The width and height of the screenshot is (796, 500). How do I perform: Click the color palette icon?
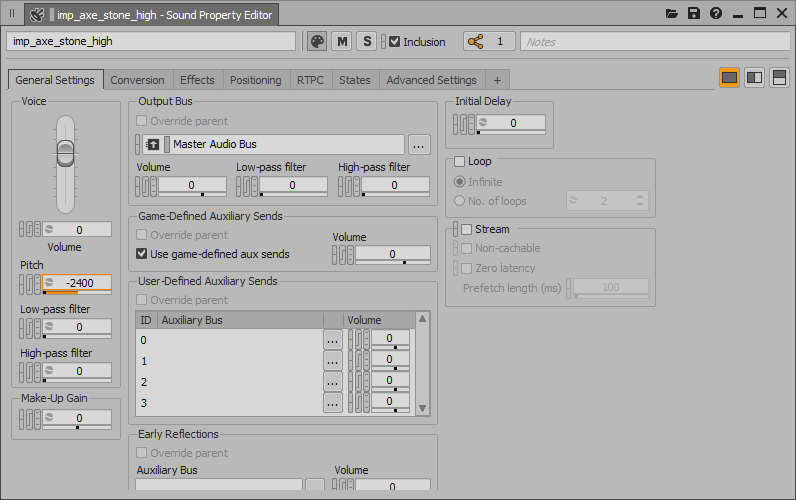(317, 41)
